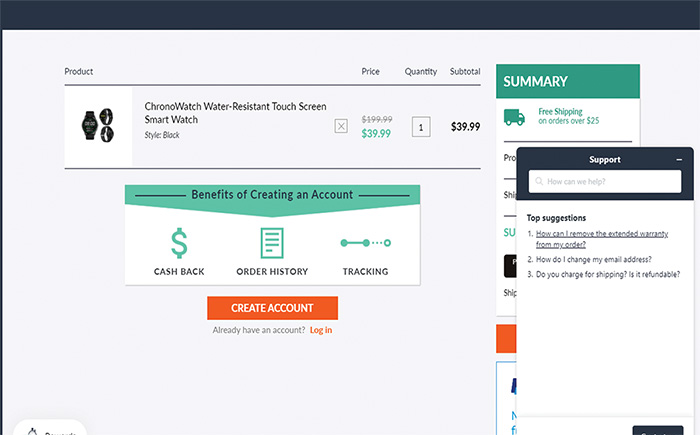This screenshot has width=700, height=435.
Task: Click the Support panel title
Action: point(604,159)
